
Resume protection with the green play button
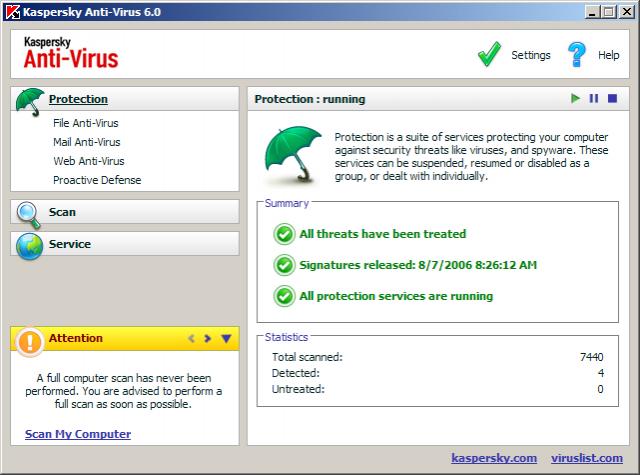click(x=576, y=98)
